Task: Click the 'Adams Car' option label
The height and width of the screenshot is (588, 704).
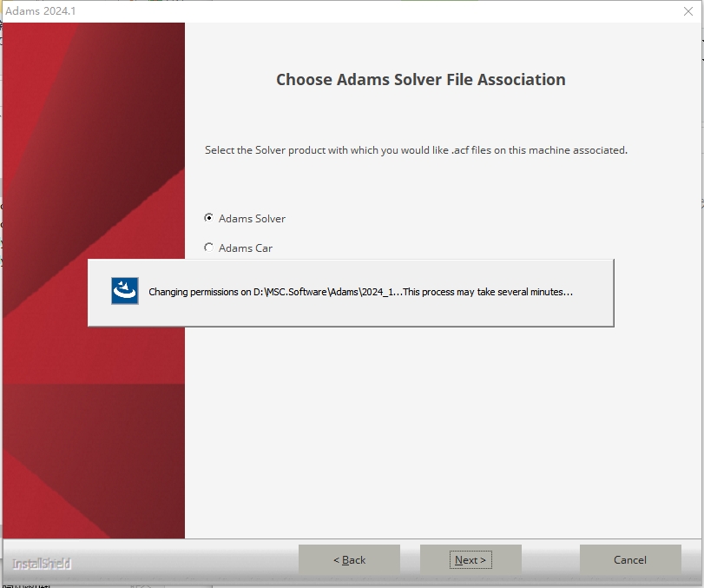Action: point(246,248)
